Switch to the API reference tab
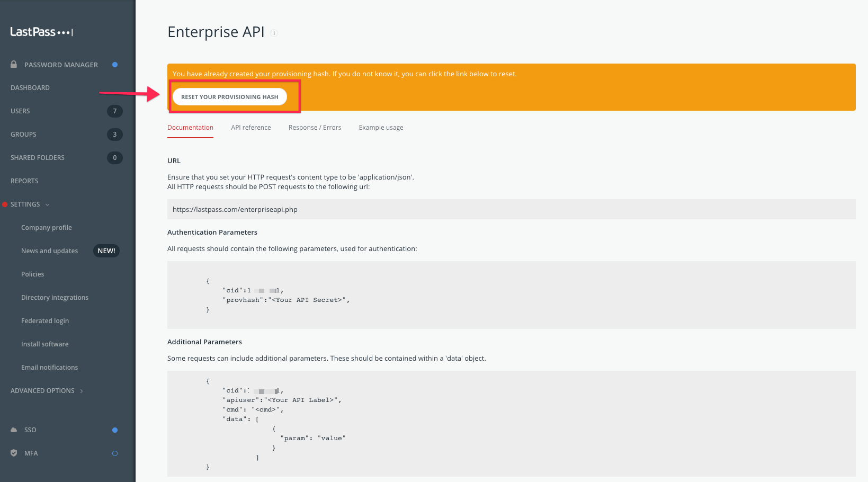Image resolution: width=868 pixels, height=482 pixels. (250, 127)
